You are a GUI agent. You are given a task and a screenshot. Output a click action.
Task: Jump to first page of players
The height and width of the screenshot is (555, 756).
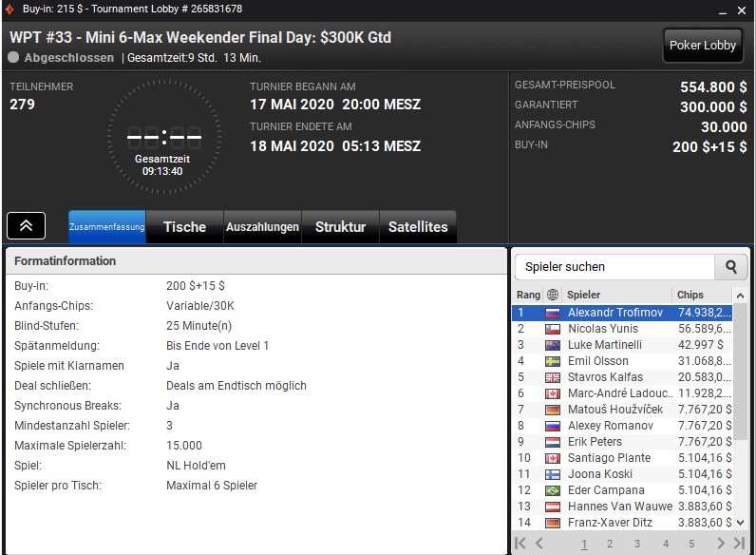tap(520, 544)
